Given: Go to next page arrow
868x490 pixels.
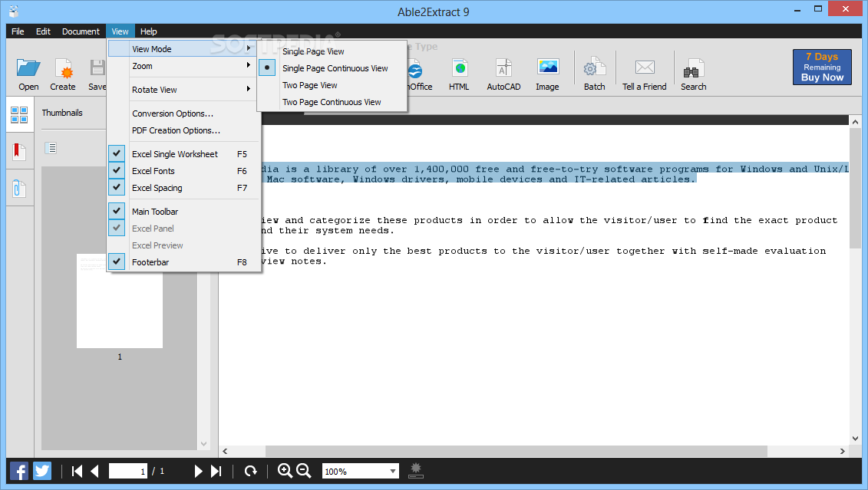Looking at the screenshot, I should tap(198, 471).
